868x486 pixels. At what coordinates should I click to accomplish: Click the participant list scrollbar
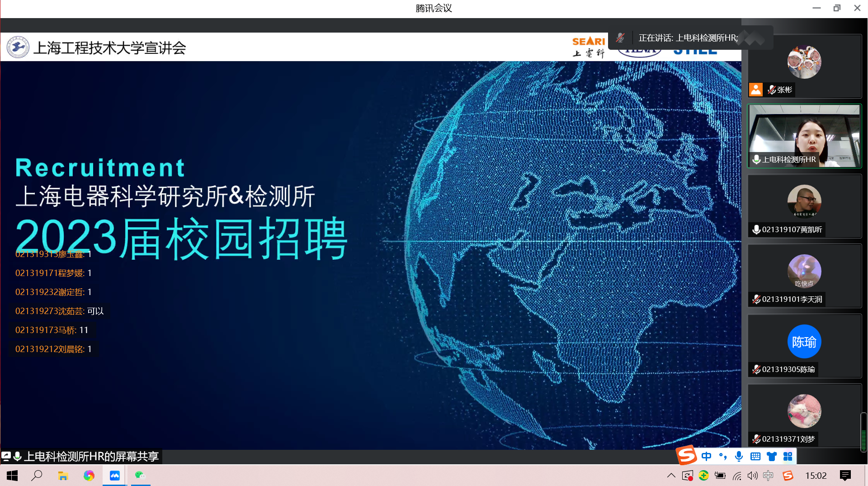click(863, 432)
